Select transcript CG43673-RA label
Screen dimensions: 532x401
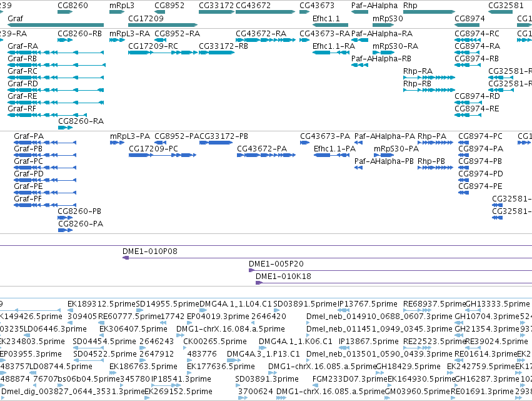pyautogui.click(x=324, y=33)
